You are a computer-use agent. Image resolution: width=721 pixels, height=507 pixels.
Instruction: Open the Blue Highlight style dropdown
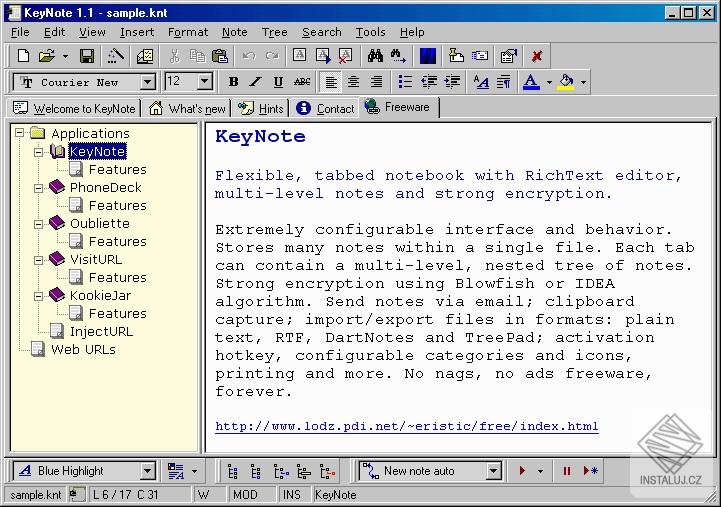point(148,471)
